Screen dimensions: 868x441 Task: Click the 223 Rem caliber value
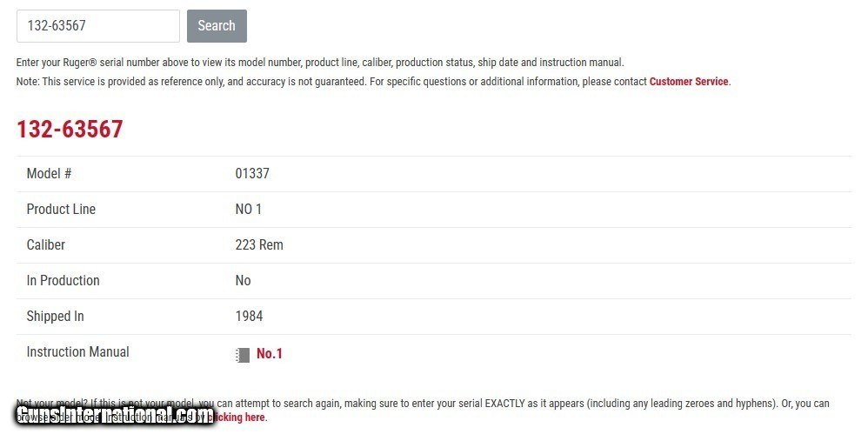coord(259,245)
